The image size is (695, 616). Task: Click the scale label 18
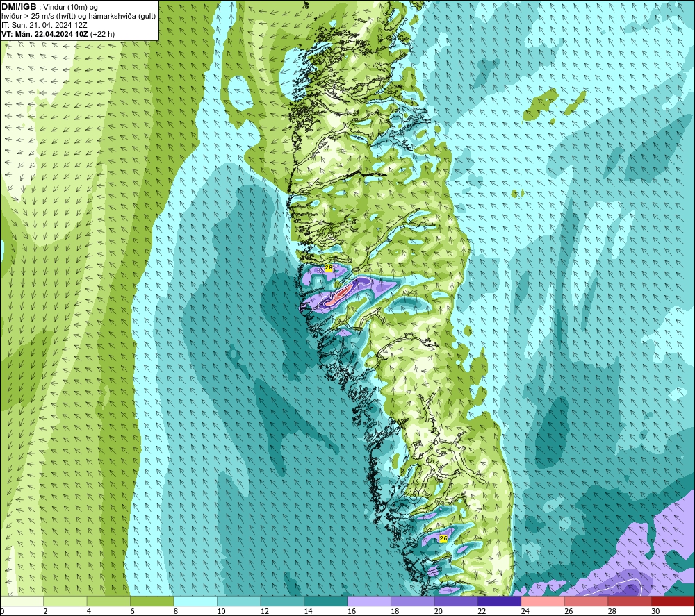[x=395, y=611]
